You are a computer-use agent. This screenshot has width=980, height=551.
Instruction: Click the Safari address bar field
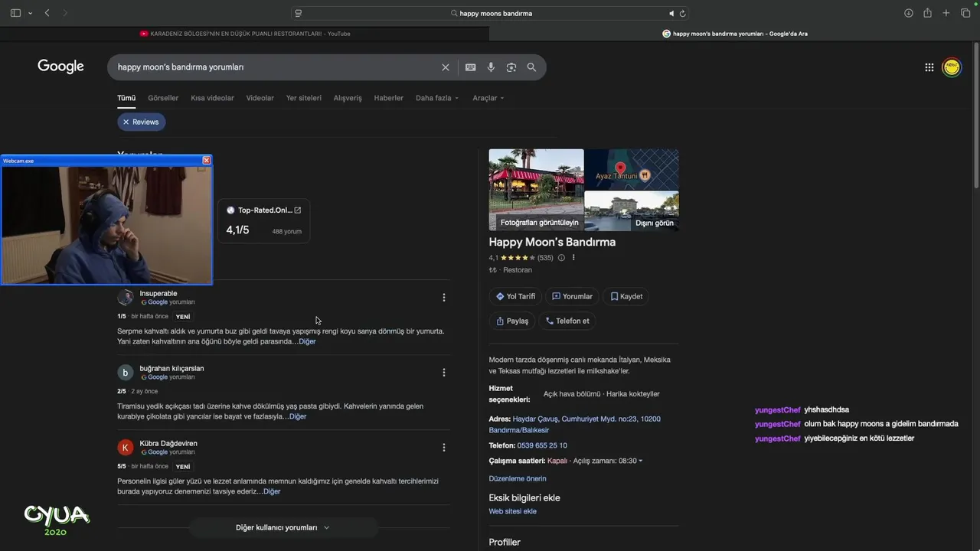[x=490, y=13]
